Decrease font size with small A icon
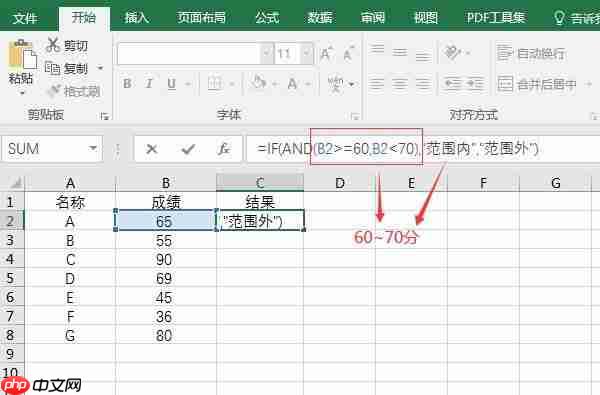Viewport: 600px width, 395px height. [x=348, y=54]
